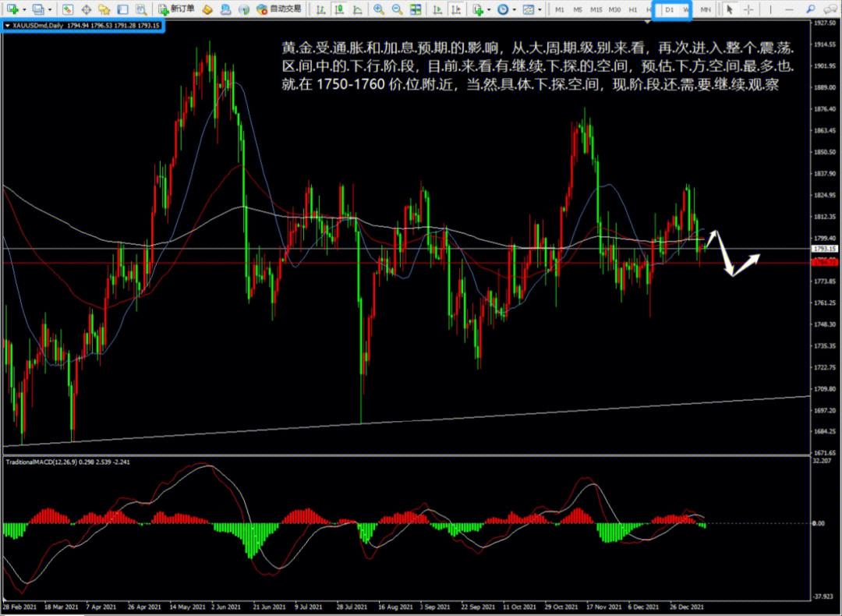
Task: Select the horizontal line drawing tool
Action: (789, 9)
